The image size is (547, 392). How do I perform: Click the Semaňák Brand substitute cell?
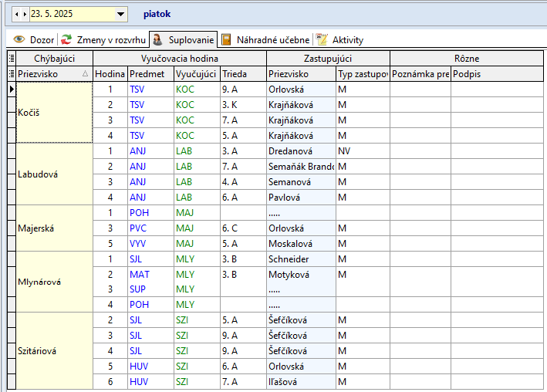coord(301,167)
